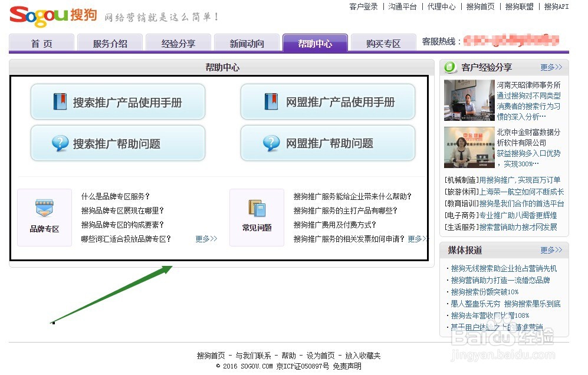Image resolution: width=588 pixels, height=375 pixels.
Task: Open the 搜狗API link
Action: tap(556, 6)
